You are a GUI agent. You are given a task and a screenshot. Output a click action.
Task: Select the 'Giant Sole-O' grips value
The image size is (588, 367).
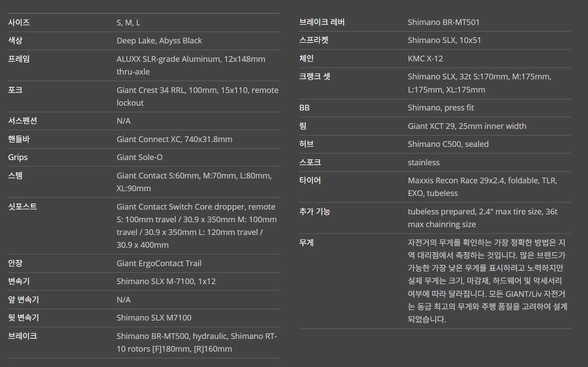point(139,157)
